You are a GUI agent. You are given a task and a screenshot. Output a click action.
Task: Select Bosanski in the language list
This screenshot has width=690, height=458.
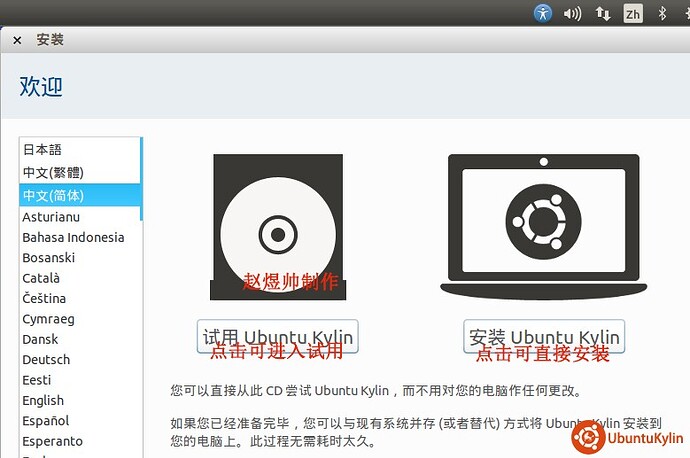click(80, 258)
